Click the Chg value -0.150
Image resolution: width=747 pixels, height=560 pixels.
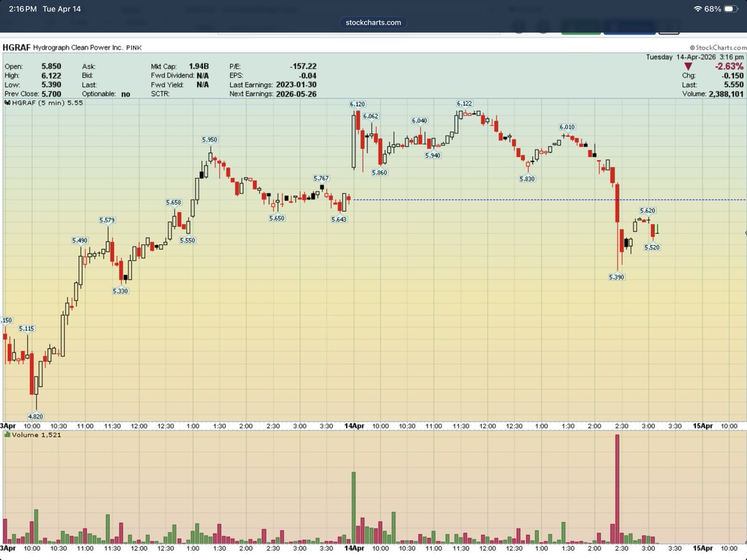733,75
